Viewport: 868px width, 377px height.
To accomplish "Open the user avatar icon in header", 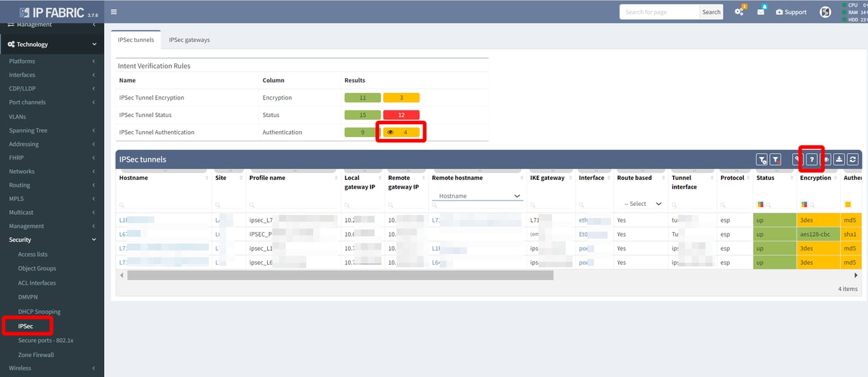I will tap(825, 12).
